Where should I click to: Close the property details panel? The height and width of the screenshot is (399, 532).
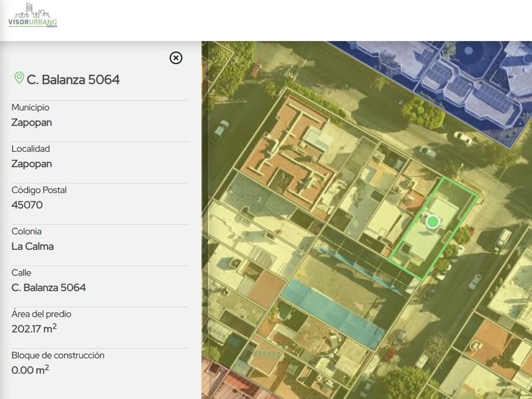pyautogui.click(x=176, y=58)
